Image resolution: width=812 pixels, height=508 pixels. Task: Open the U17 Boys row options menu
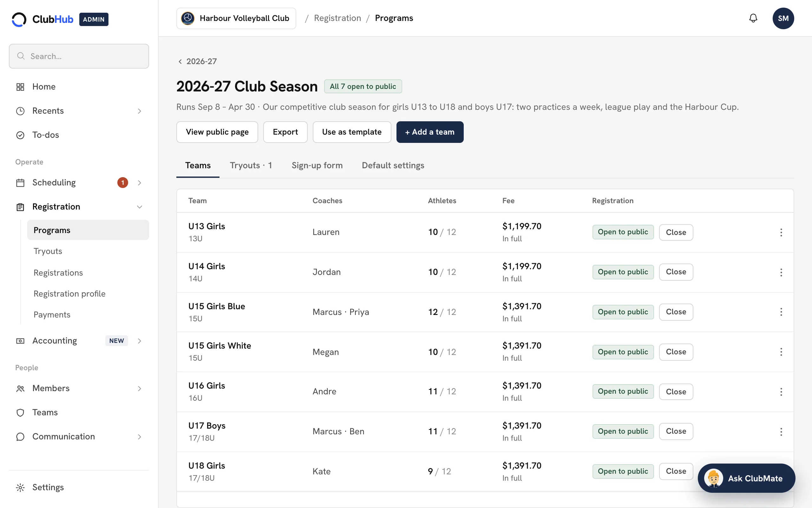781,432
